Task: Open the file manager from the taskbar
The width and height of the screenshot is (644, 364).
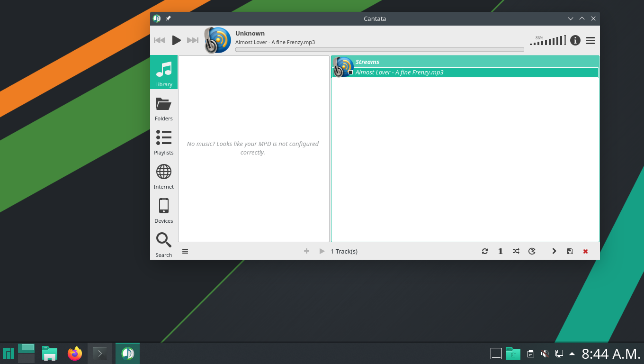Action: click(x=50, y=354)
